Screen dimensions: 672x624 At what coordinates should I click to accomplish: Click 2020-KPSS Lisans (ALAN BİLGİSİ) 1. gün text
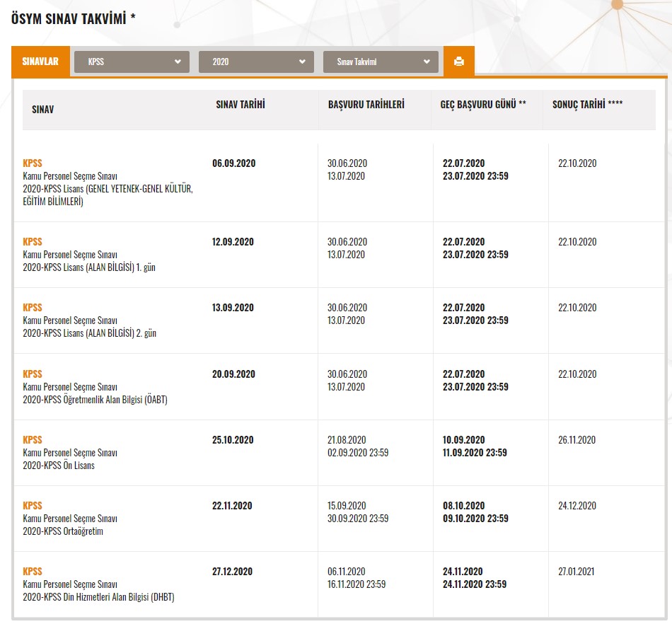pos(89,267)
